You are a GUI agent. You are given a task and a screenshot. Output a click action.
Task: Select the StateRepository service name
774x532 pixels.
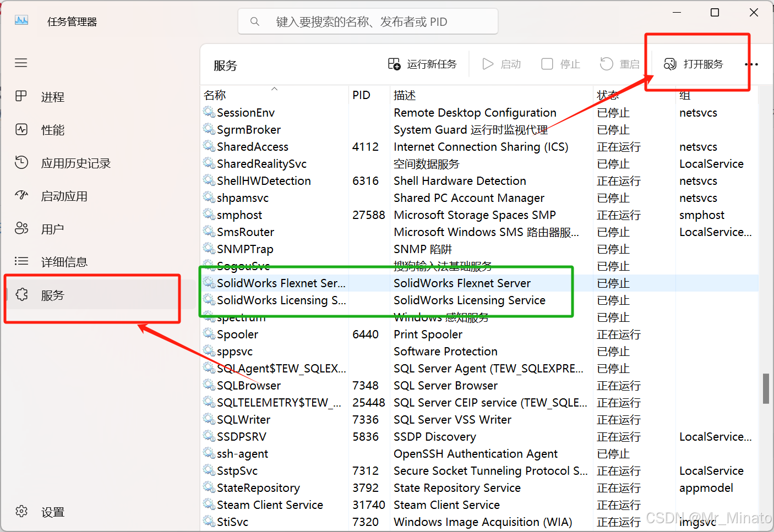click(x=258, y=487)
